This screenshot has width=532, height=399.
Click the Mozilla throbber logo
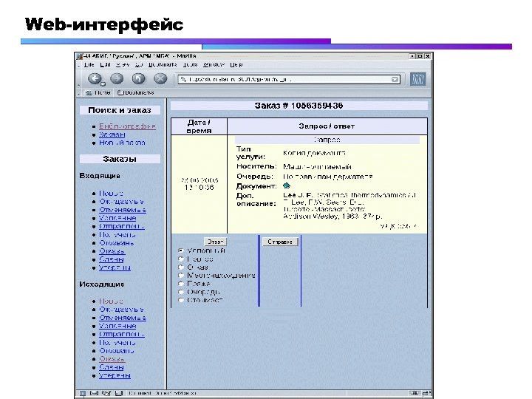pos(417,79)
